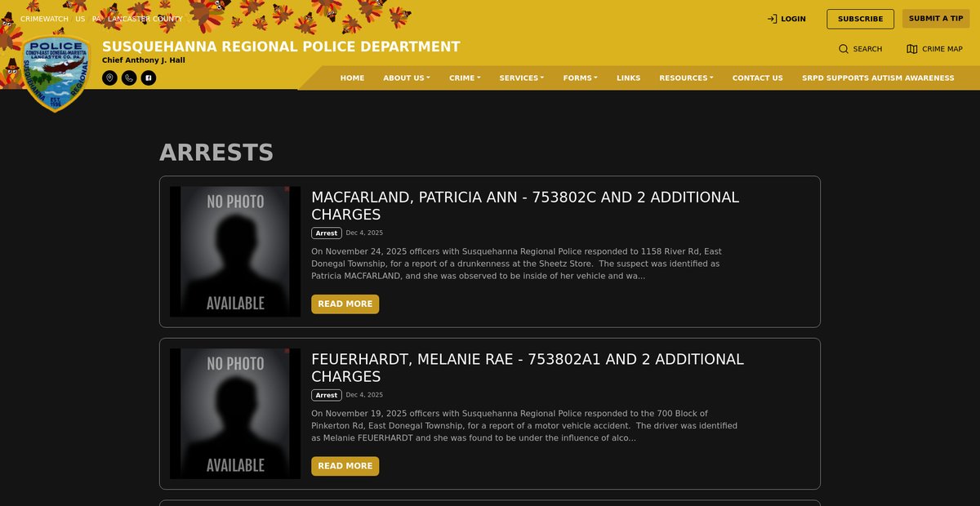Click the Arrest tag on Feuerhardt entry
The height and width of the screenshot is (506, 980).
pyautogui.click(x=326, y=395)
